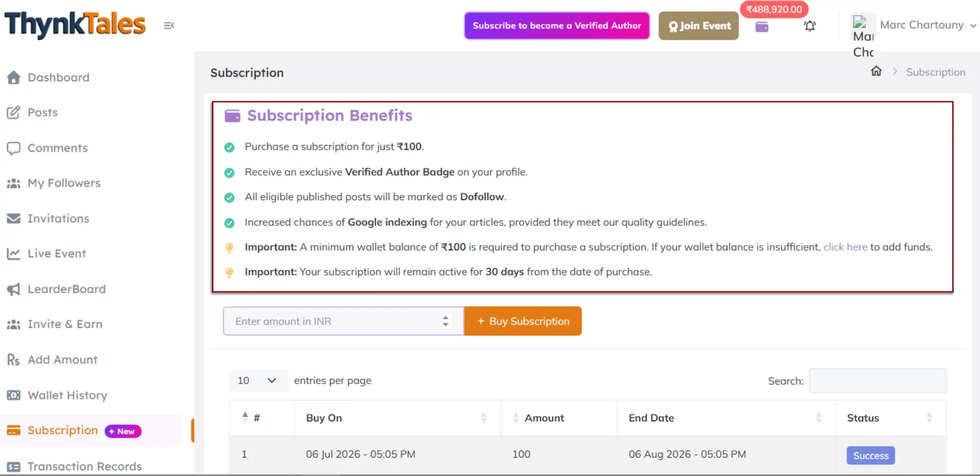This screenshot has width=980, height=476.
Task: Open Dashboard from the sidebar
Action: (58, 77)
